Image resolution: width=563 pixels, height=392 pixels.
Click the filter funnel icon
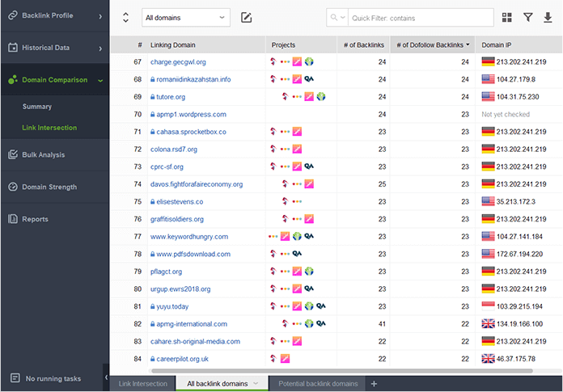(528, 18)
